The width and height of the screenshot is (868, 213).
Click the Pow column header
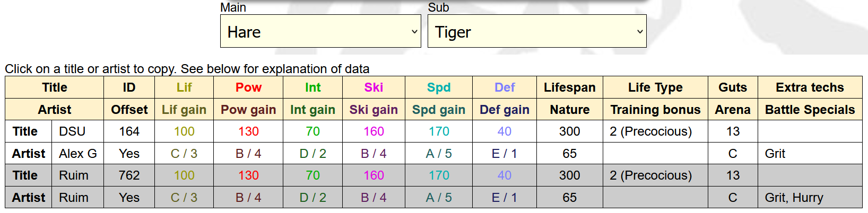tap(248, 87)
